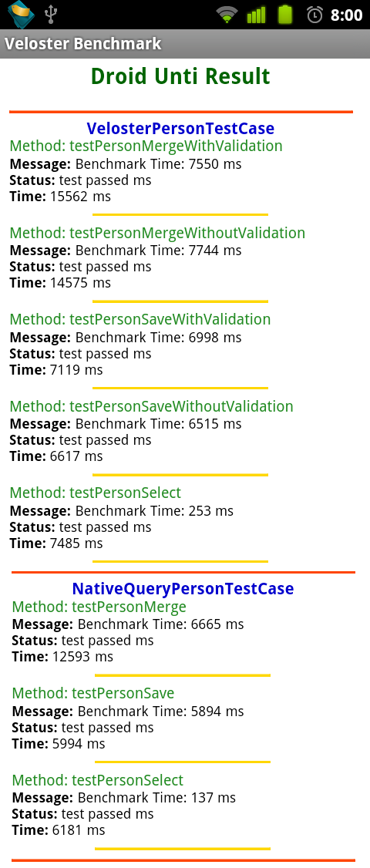Select the NativeQueryPersonTestCase header
The image size is (370, 868).
click(183, 588)
